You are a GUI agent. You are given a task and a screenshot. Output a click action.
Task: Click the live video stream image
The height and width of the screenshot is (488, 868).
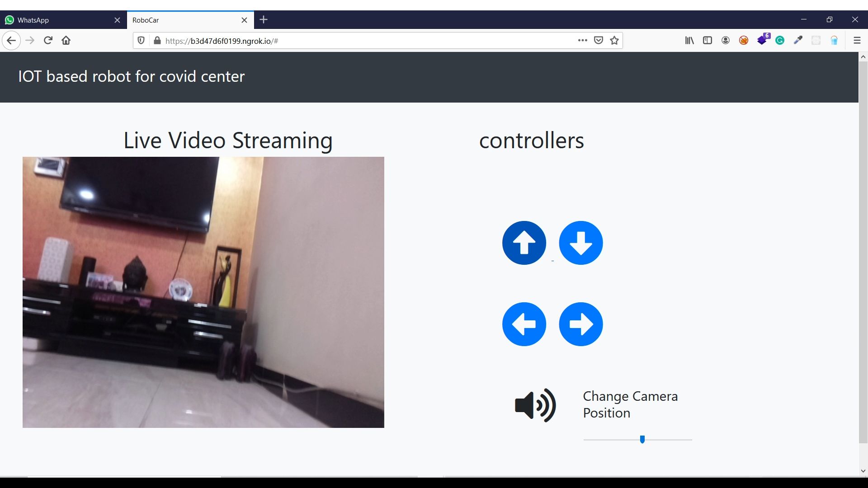click(x=203, y=292)
